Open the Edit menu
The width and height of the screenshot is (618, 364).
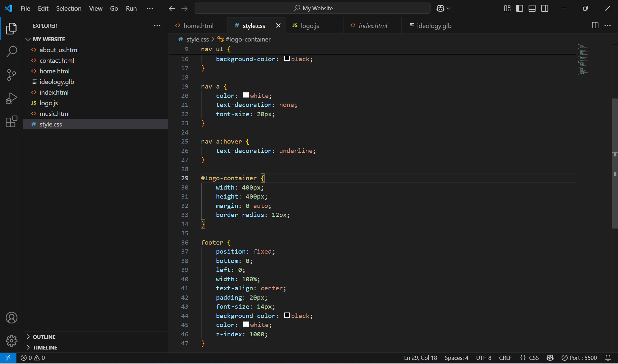click(43, 8)
